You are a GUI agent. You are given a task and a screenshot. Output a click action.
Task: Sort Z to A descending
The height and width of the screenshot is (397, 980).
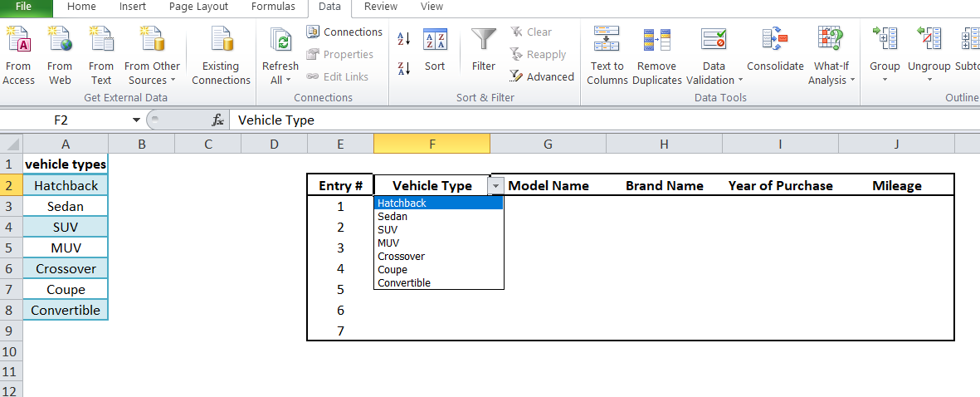(404, 68)
